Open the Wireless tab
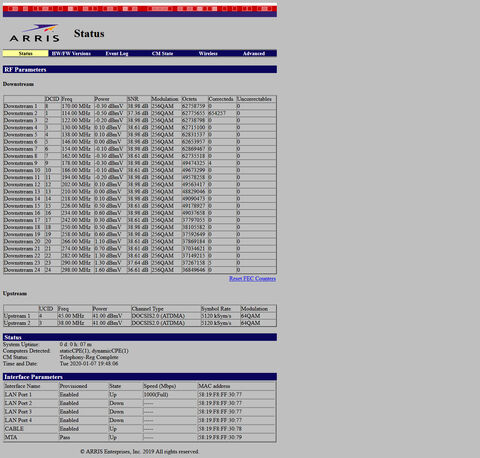This screenshot has width=480, height=458. point(208,53)
